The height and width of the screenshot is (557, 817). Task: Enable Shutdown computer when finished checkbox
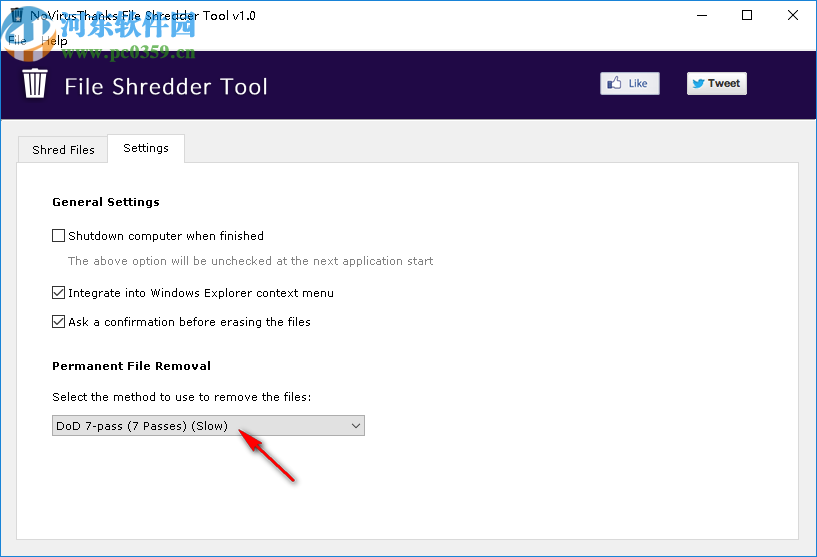(58, 236)
